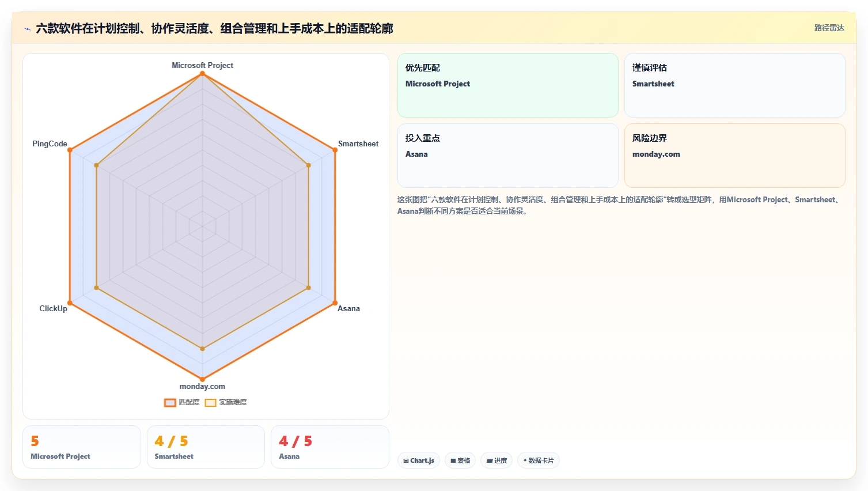868x491 pixels.
Task: Click the PingCode radar axis label
Action: pos(50,143)
